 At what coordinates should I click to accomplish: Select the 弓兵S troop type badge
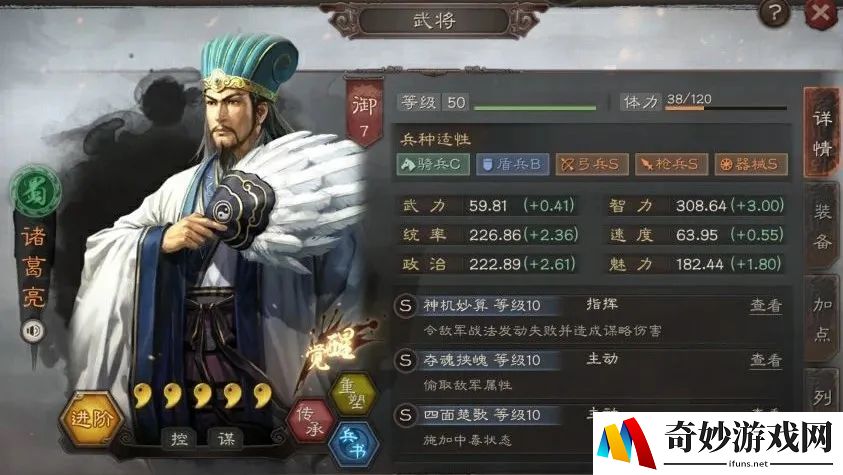(x=592, y=164)
